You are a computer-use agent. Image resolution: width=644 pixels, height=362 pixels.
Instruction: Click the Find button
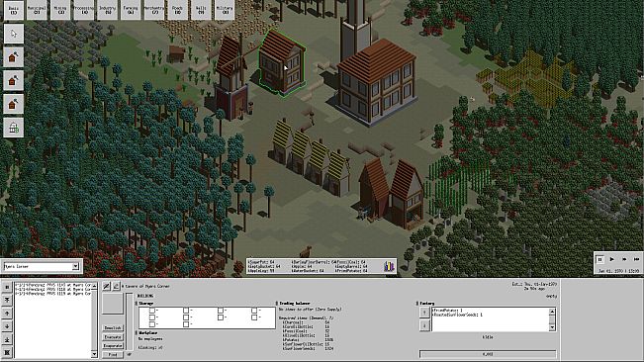point(113,355)
